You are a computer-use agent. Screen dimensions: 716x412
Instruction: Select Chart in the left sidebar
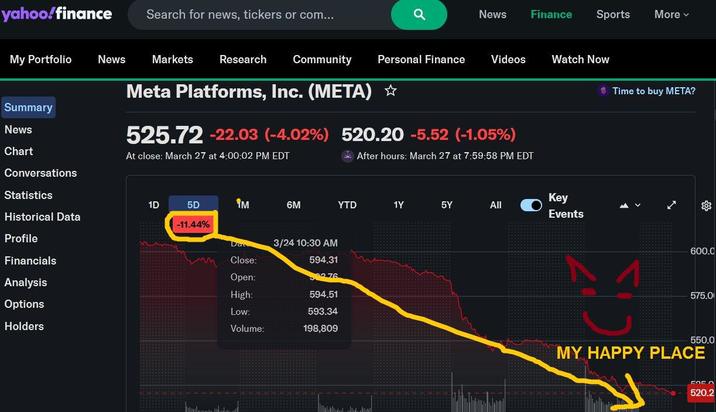click(19, 151)
